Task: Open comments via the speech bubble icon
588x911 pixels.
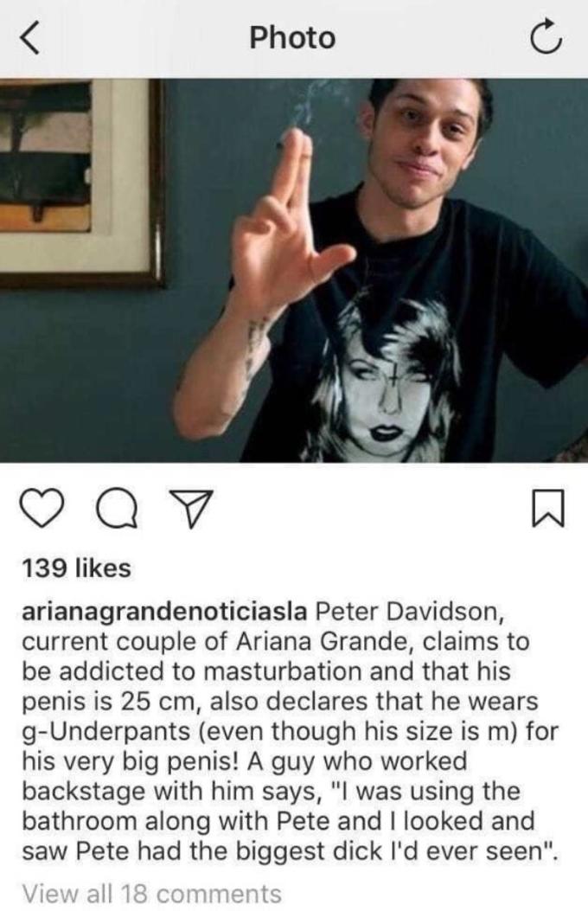Action: [x=117, y=509]
